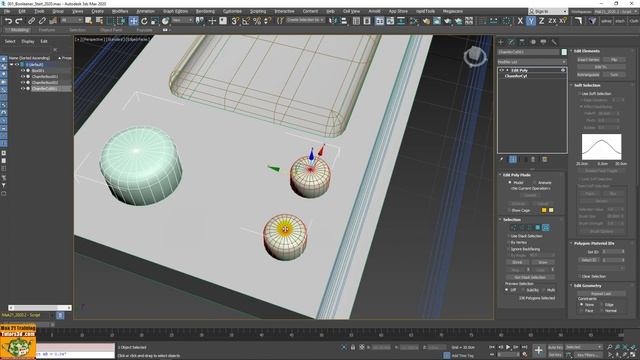Switch to Element sub-object selection level
The image size is (640, 360).
coord(546,227)
